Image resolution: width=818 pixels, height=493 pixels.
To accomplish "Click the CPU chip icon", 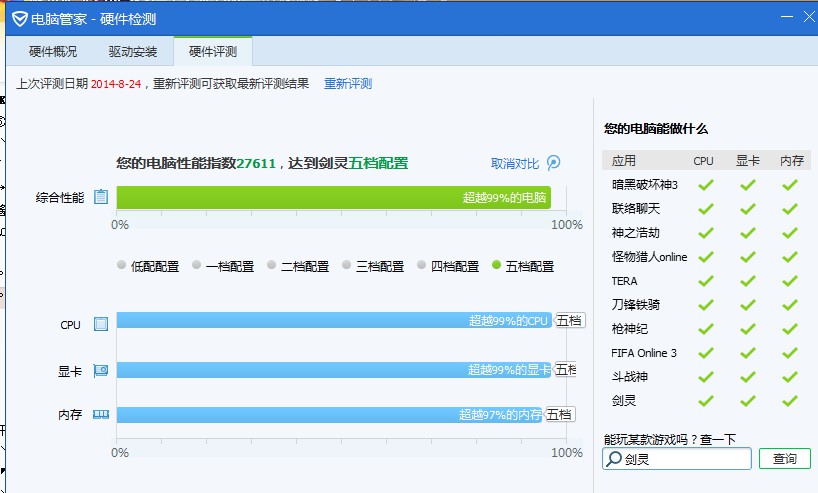I will pos(101,324).
